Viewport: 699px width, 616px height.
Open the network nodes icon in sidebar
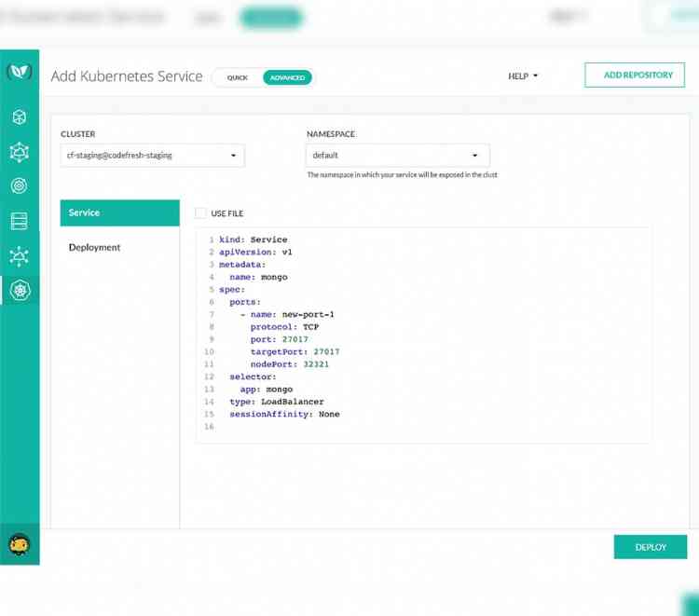tap(20, 256)
